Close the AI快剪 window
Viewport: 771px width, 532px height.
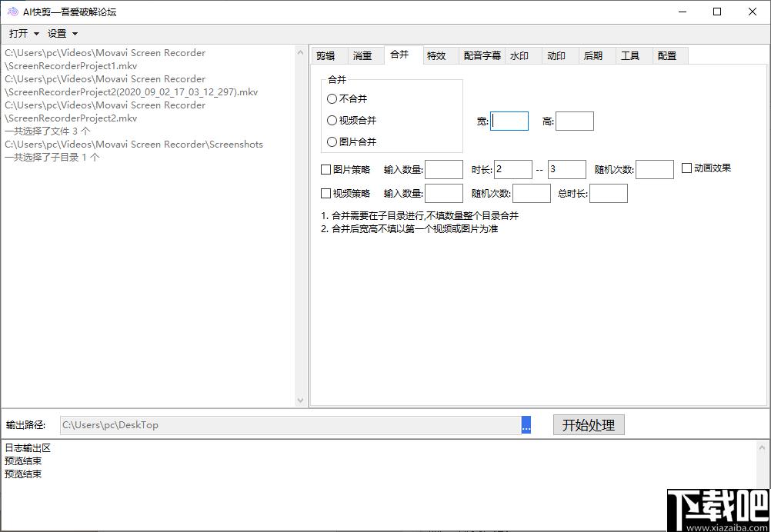[753, 12]
